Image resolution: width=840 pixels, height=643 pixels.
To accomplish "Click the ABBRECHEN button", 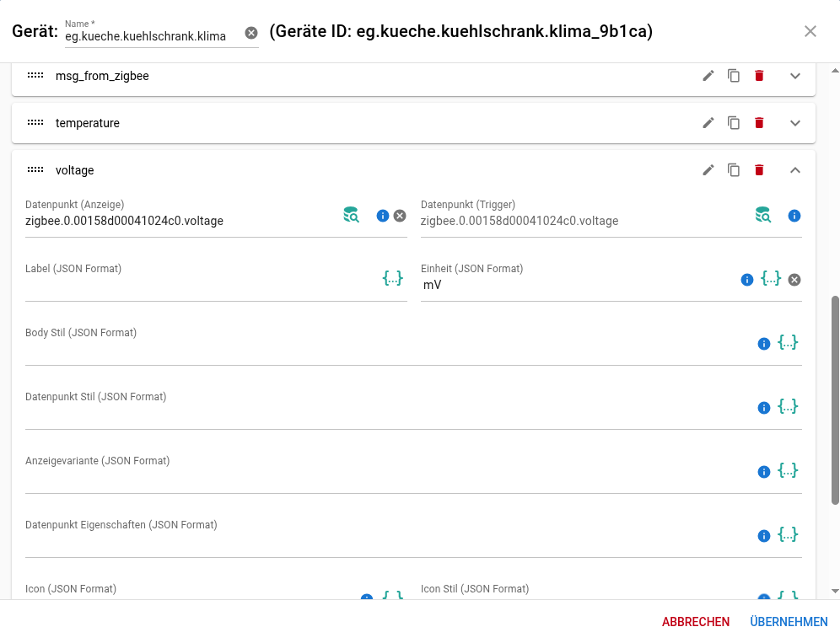I will click(696, 622).
